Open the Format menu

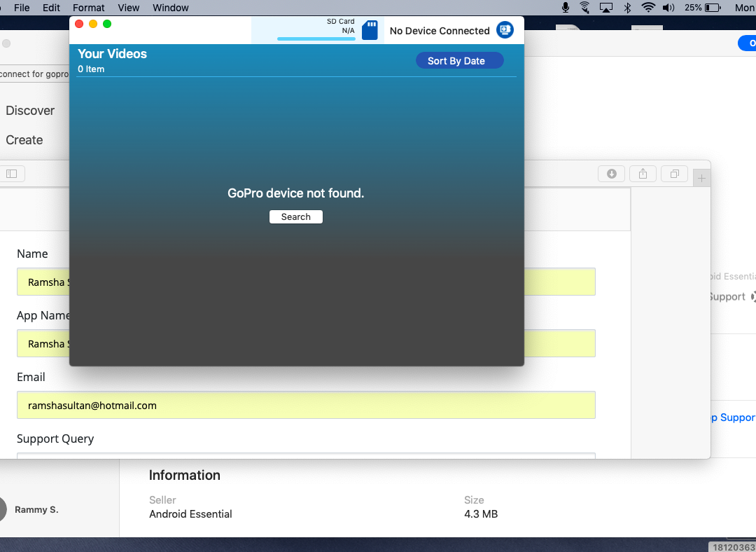[x=89, y=8]
